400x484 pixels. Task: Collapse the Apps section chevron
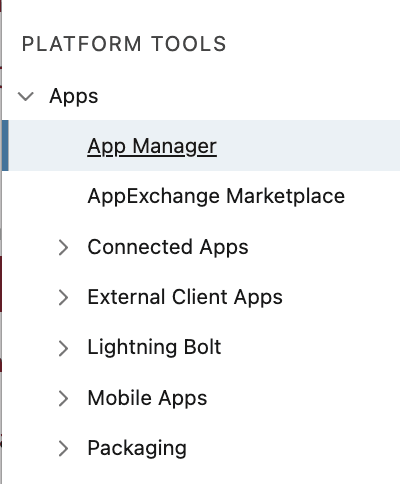[x=26, y=97]
